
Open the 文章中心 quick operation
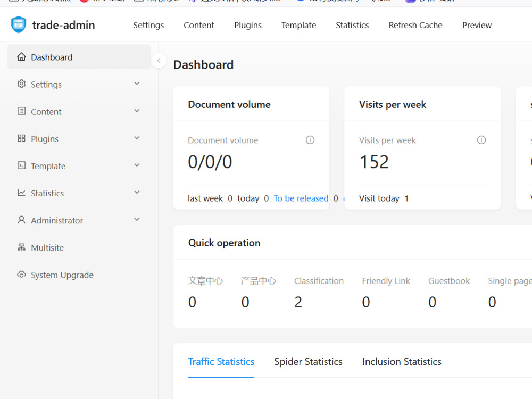tap(205, 292)
